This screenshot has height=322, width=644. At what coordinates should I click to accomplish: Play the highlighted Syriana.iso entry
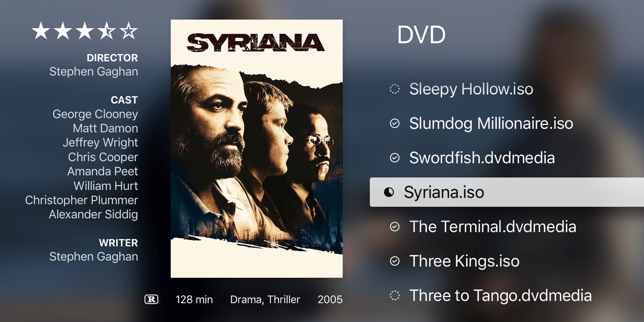pyautogui.click(x=507, y=192)
